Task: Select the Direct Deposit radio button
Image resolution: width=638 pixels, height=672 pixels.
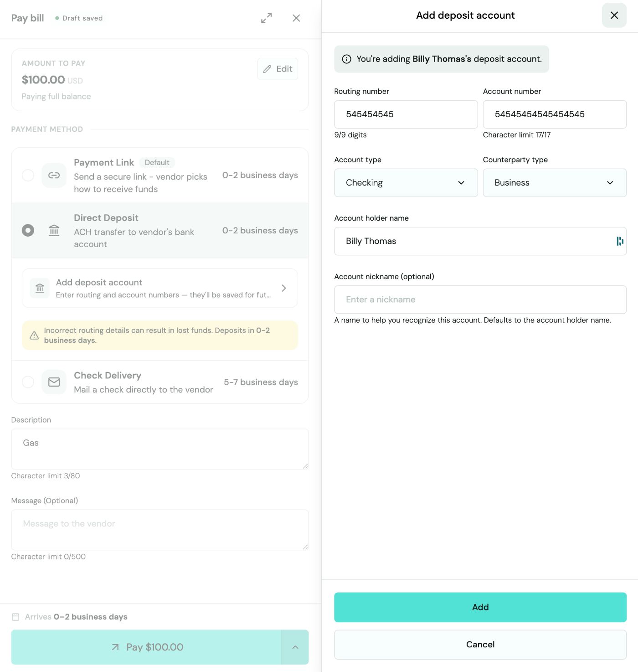Action: click(28, 231)
